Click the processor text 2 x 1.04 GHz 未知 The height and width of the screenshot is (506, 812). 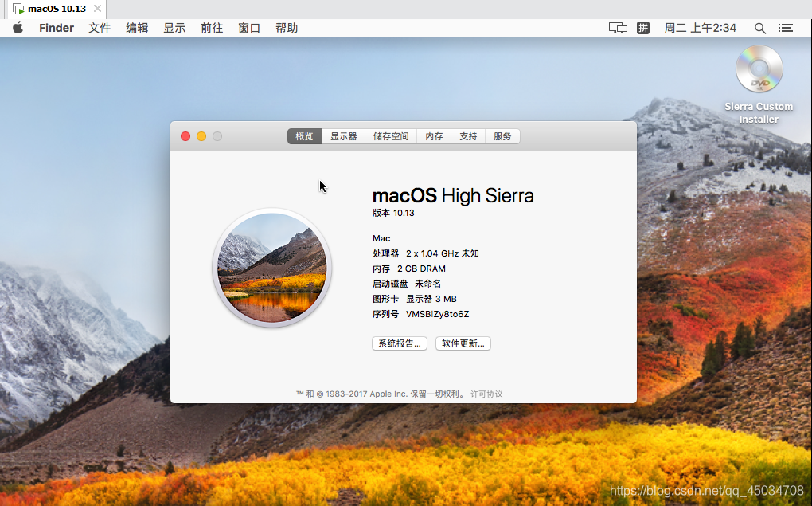pyautogui.click(x=443, y=253)
